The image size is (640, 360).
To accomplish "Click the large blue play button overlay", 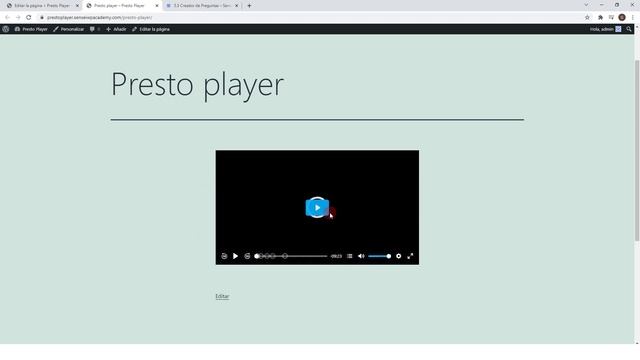I will tap(317, 208).
